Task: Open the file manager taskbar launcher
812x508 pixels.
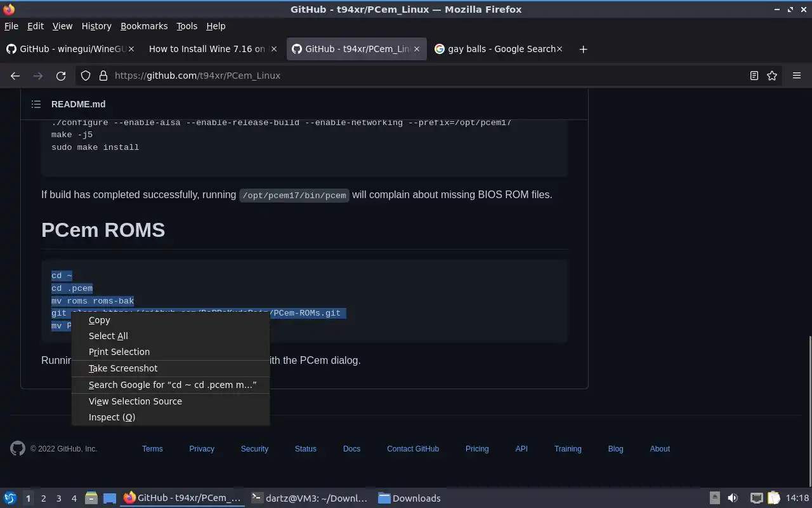Action: pyautogui.click(x=91, y=498)
